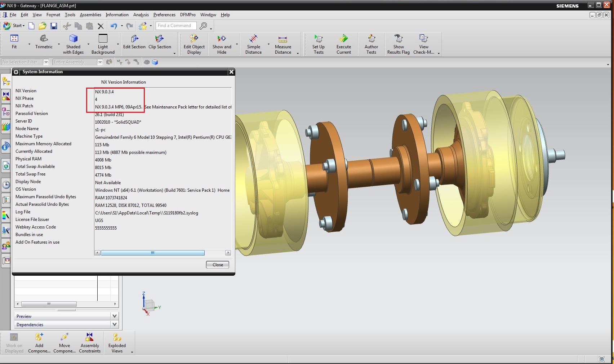Open Author Tests
Image resolution: width=614 pixels, height=364 pixels.
(x=371, y=45)
